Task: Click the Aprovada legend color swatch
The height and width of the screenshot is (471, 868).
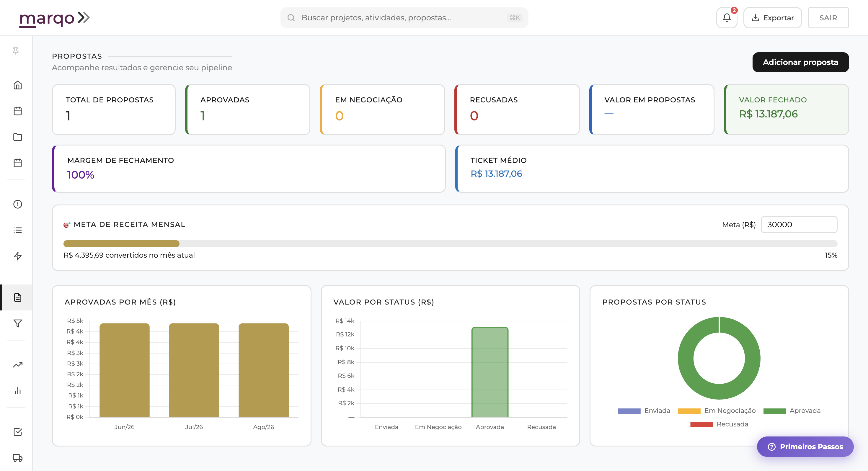Action: pyautogui.click(x=774, y=411)
